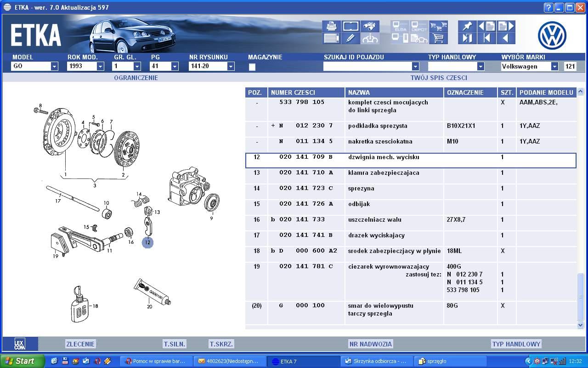Click the vehicle info icon
Screen dimensions: 588x368
coord(370,38)
